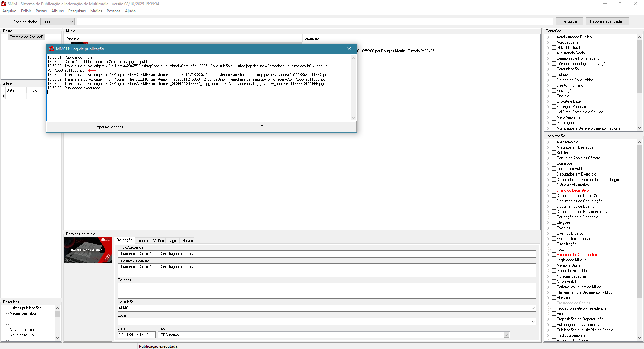Click the Pesquisas panel scroll-down arrow

pyautogui.click(x=57, y=338)
